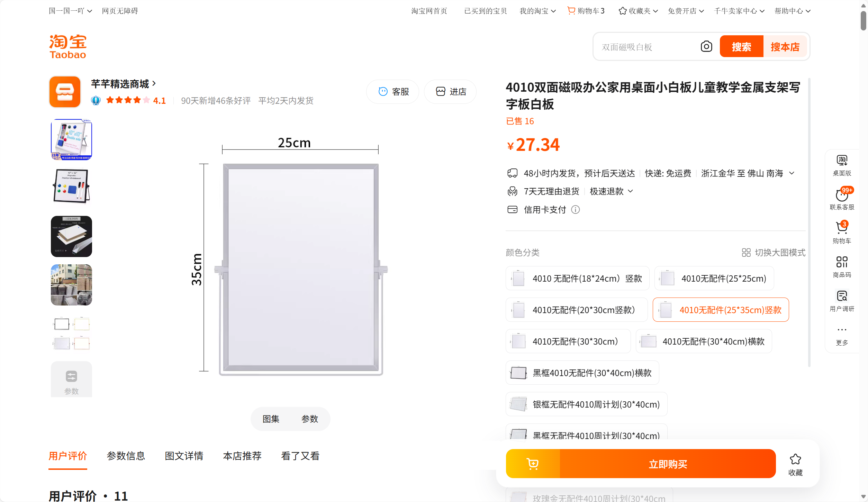Switch to the 图文详情 tab
The width and height of the screenshot is (868, 502).
pos(184,456)
